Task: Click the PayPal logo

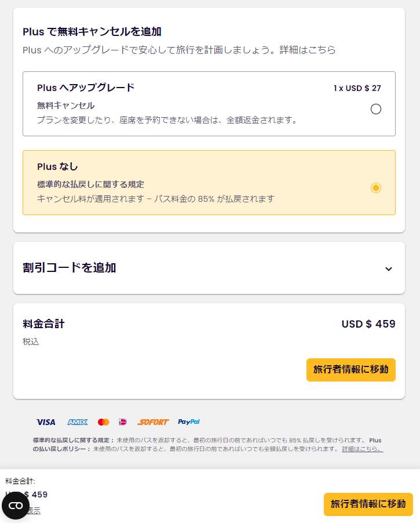Action: [x=189, y=422]
